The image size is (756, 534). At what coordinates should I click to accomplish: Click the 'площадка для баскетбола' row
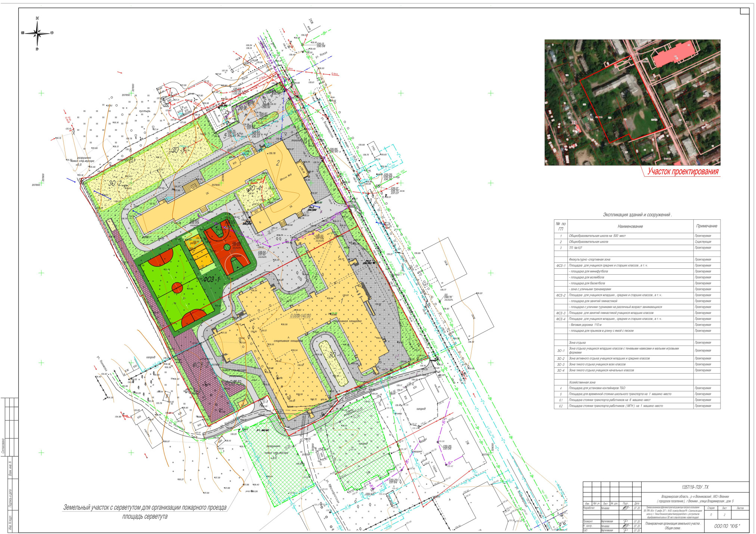(x=637, y=283)
